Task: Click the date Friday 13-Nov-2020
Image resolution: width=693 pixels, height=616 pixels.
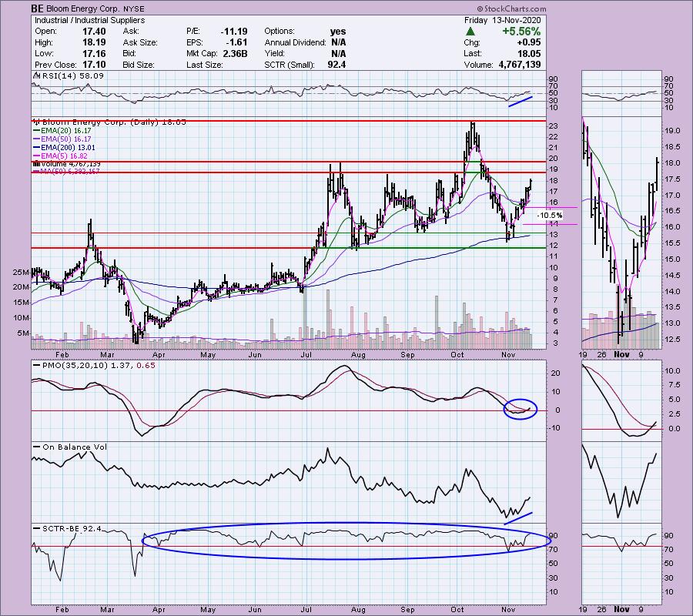Action: 503,20
